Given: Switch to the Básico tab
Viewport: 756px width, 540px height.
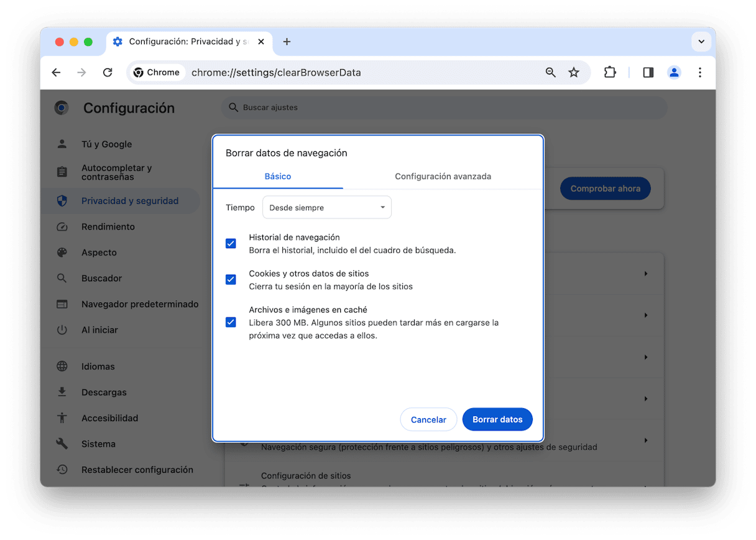Looking at the screenshot, I should [278, 177].
